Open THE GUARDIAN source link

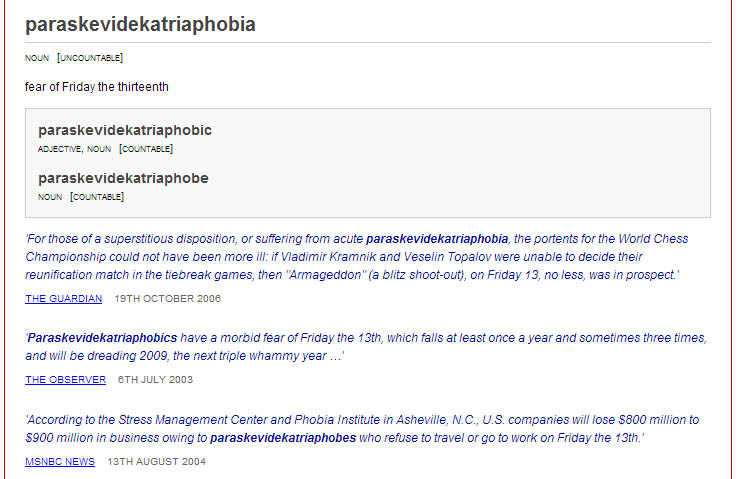63,299
